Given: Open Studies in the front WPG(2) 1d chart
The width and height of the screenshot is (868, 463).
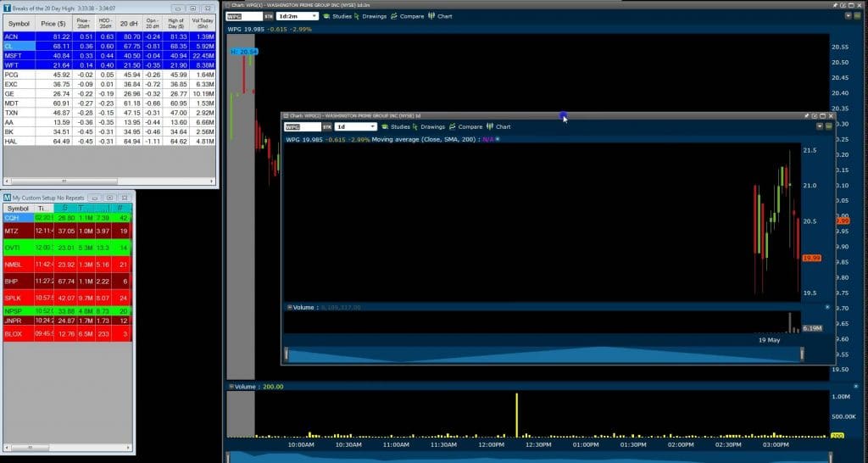Looking at the screenshot, I should click(396, 127).
